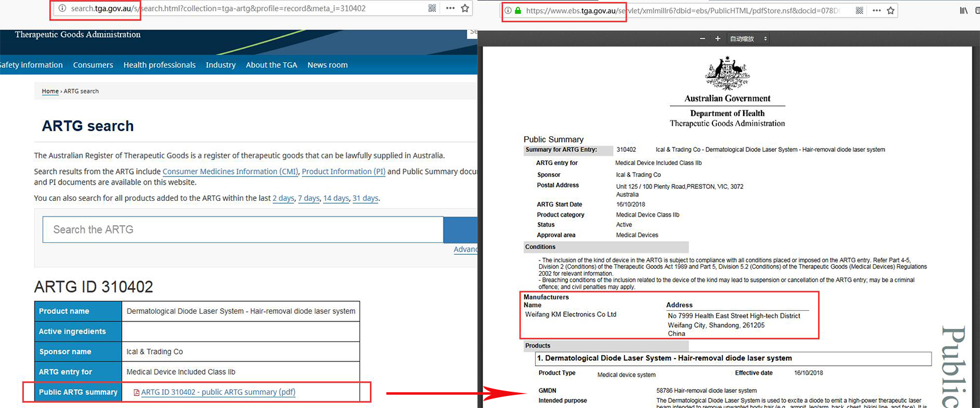Viewport: 980px width, 408px height.
Task: Show products added in last 2 days
Action: click(283, 198)
